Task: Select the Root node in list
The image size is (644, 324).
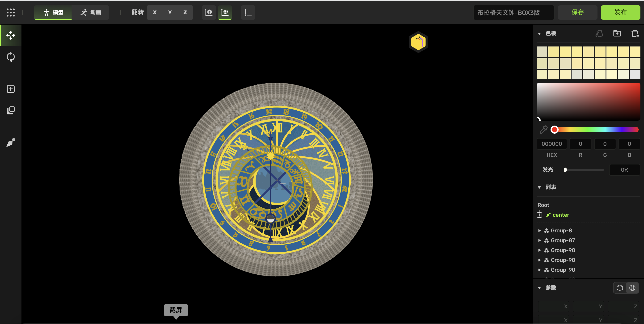Action: pyautogui.click(x=543, y=205)
